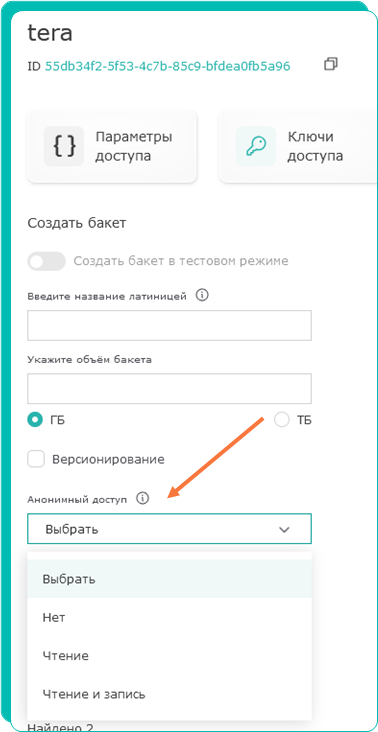Select the ТБ radio button

(x=282, y=420)
